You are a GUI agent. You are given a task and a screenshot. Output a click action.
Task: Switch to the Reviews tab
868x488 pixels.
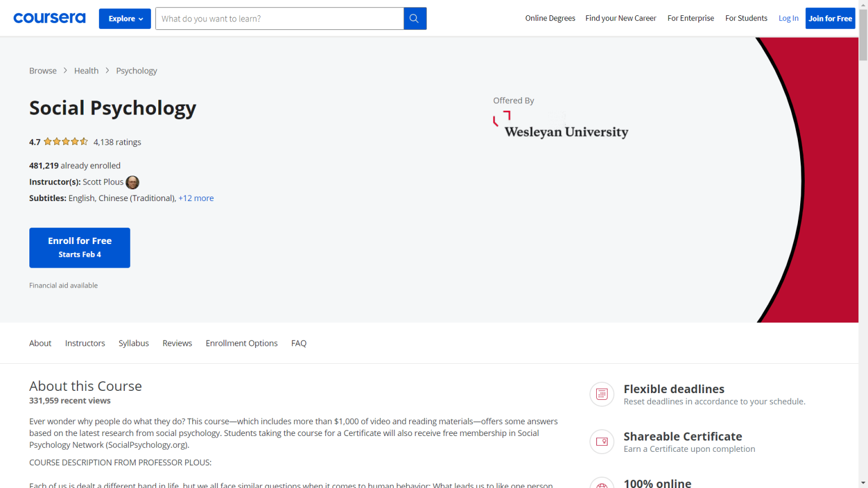pos(177,343)
